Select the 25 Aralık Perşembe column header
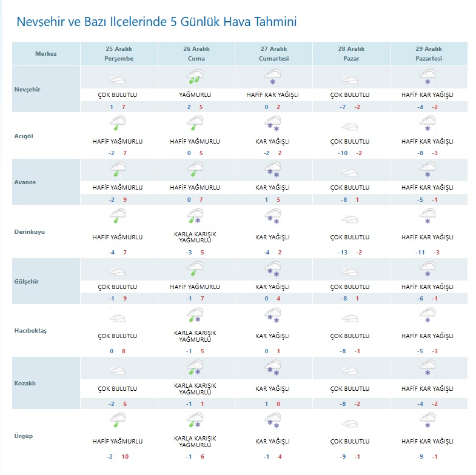The image size is (476, 475). click(119, 53)
